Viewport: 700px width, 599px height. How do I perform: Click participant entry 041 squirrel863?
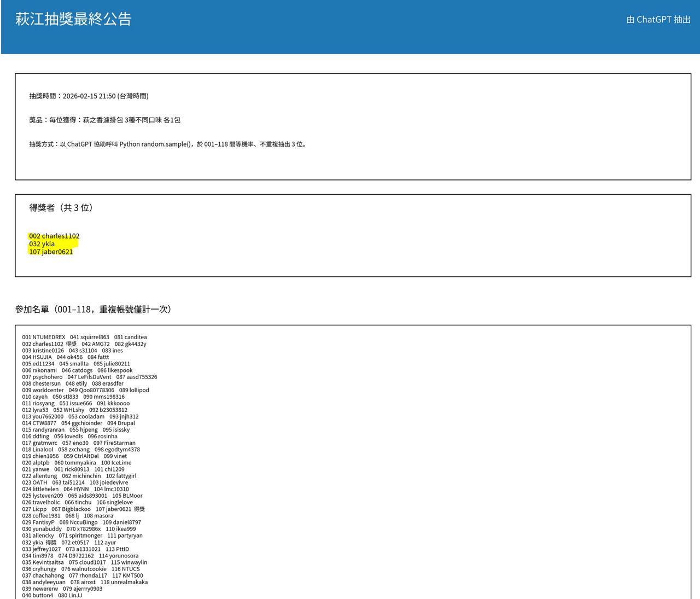coord(89,338)
